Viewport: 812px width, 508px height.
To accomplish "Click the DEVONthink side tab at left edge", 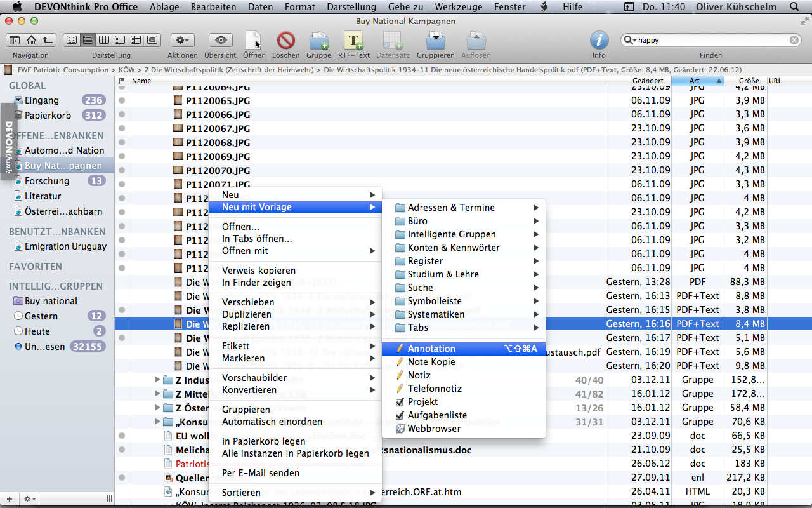I will 8,142.
